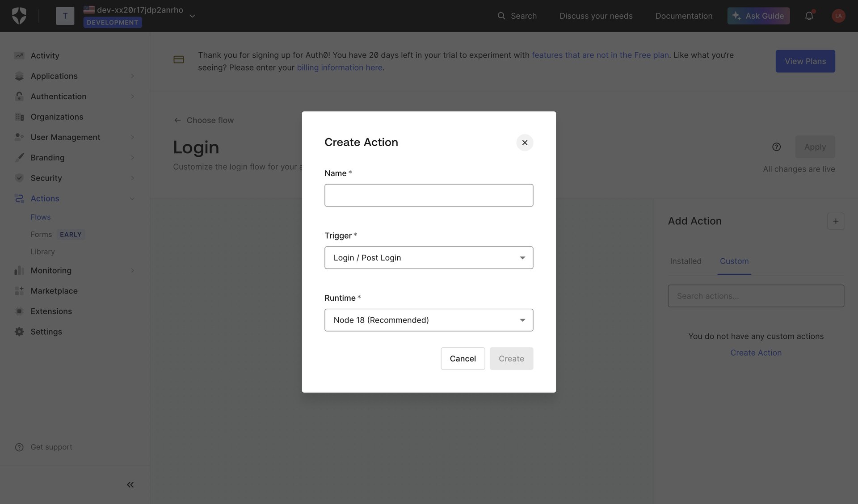Click the help icon next to Apply
The width and height of the screenshot is (858, 504).
(776, 147)
